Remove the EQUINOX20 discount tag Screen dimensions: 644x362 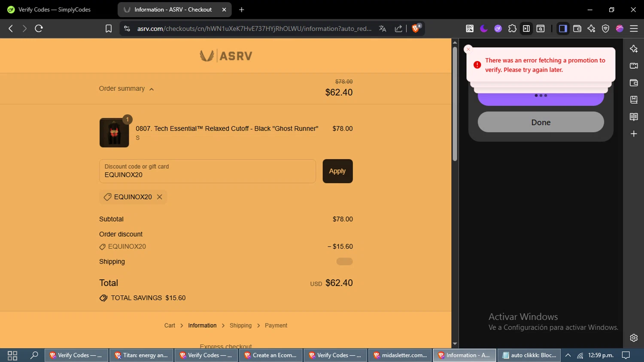click(160, 197)
